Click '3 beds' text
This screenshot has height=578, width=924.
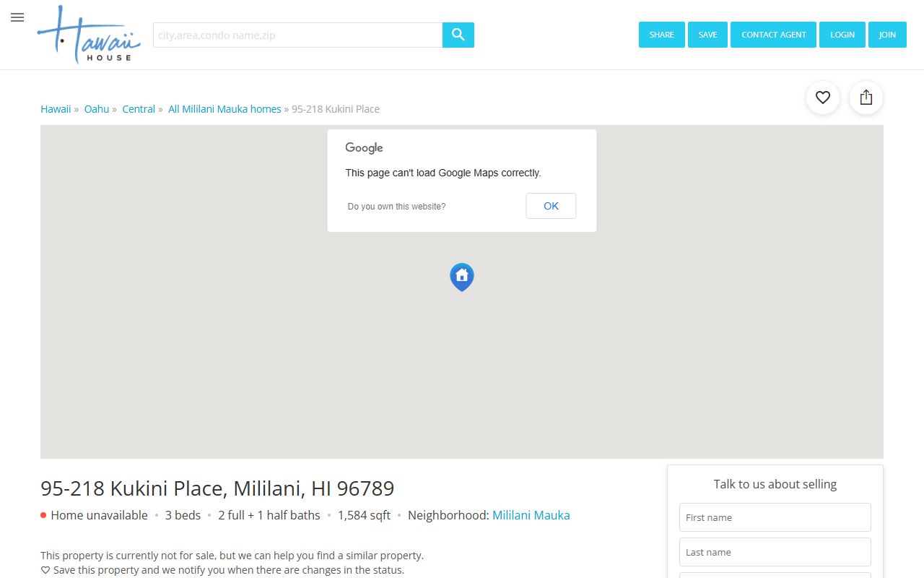point(183,515)
